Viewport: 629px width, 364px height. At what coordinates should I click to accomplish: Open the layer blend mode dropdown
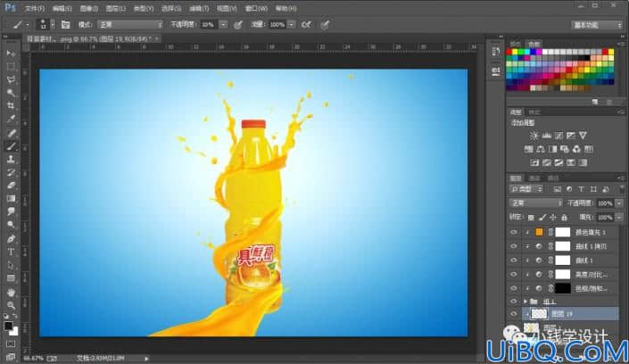pyautogui.click(x=535, y=203)
